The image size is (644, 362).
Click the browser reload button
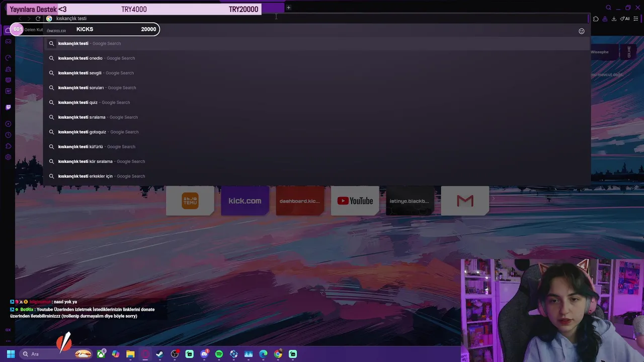pyautogui.click(x=38, y=19)
